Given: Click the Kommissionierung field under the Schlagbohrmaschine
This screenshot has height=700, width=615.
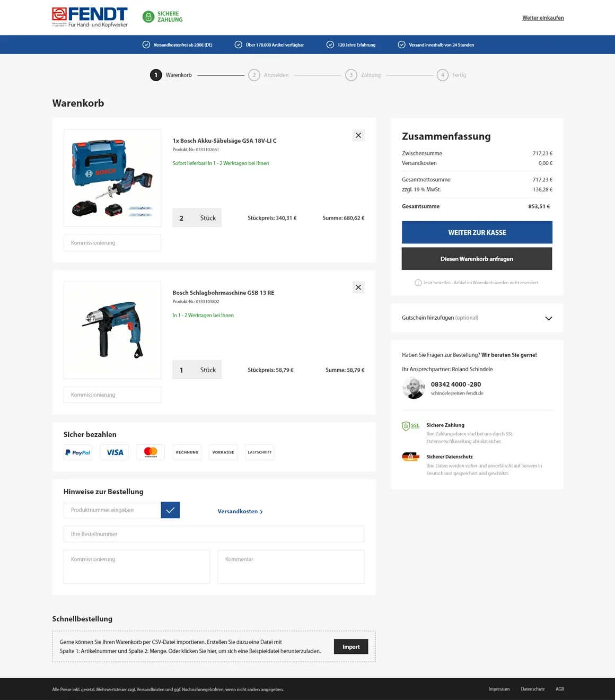Looking at the screenshot, I should point(112,395).
